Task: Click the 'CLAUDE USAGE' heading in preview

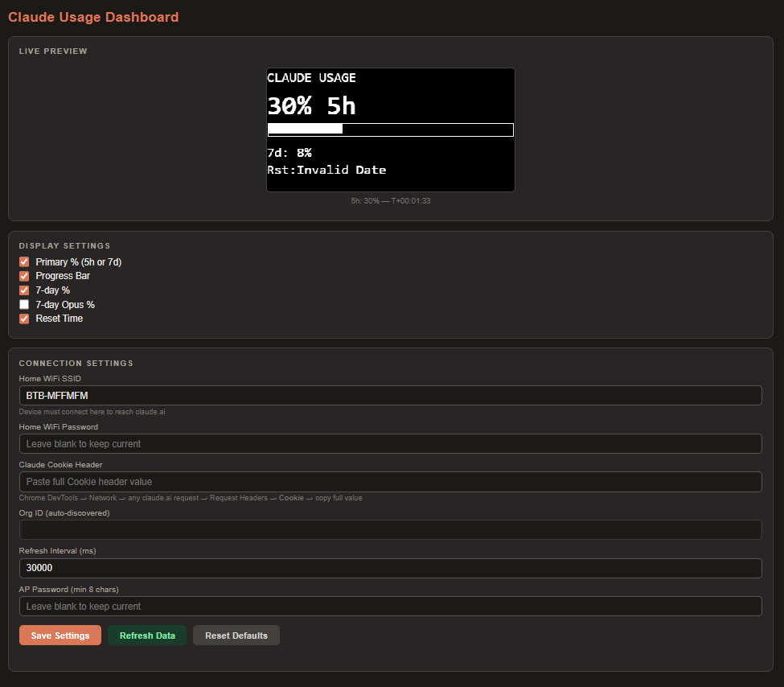Action: point(311,77)
